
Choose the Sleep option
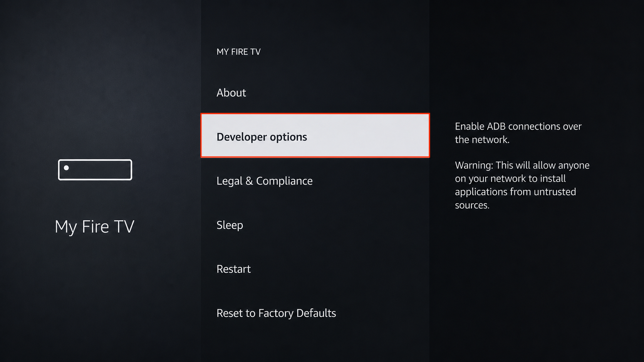click(x=315, y=225)
